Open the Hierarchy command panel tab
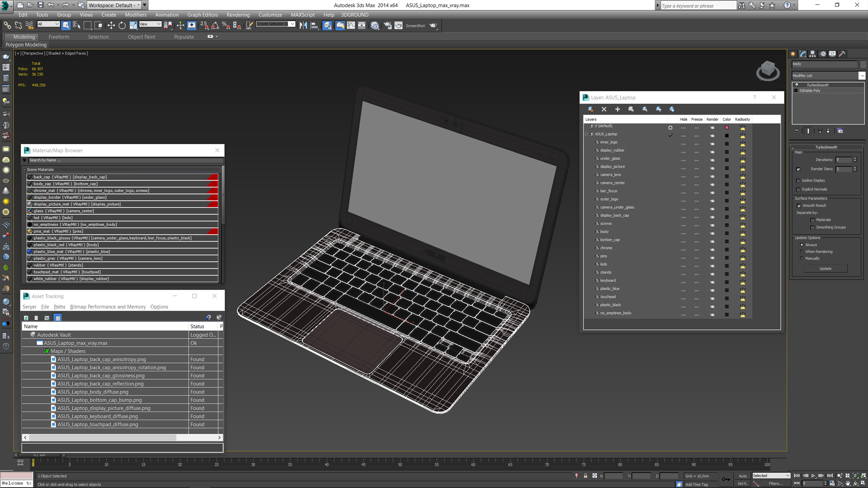 tap(812, 54)
